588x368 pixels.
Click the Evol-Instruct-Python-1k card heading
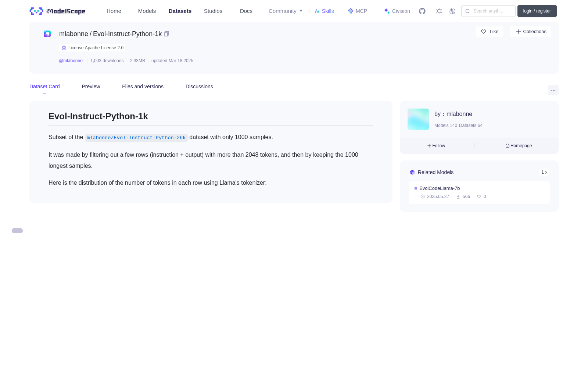(98, 116)
